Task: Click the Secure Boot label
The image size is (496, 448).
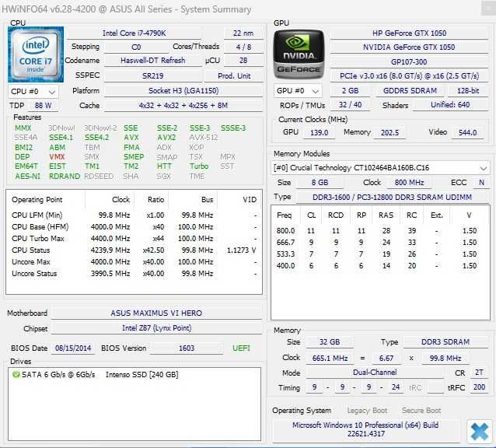Action: (x=421, y=411)
